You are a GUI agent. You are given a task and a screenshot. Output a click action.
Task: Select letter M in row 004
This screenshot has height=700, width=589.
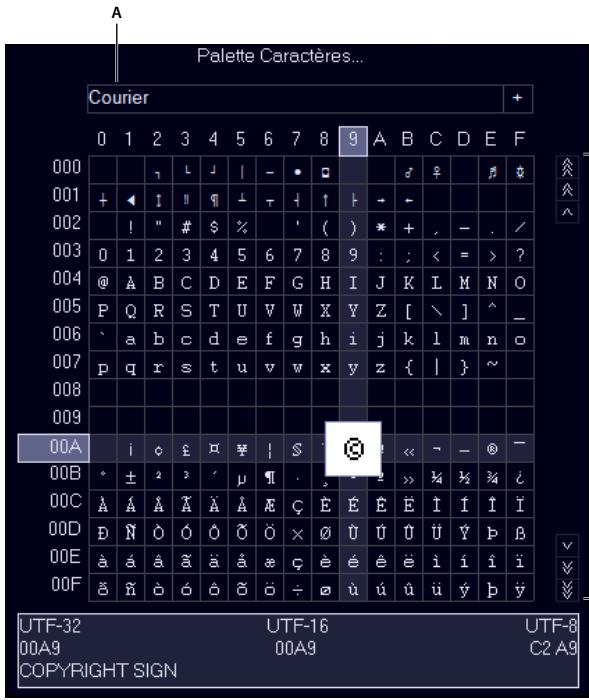[x=464, y=282]
